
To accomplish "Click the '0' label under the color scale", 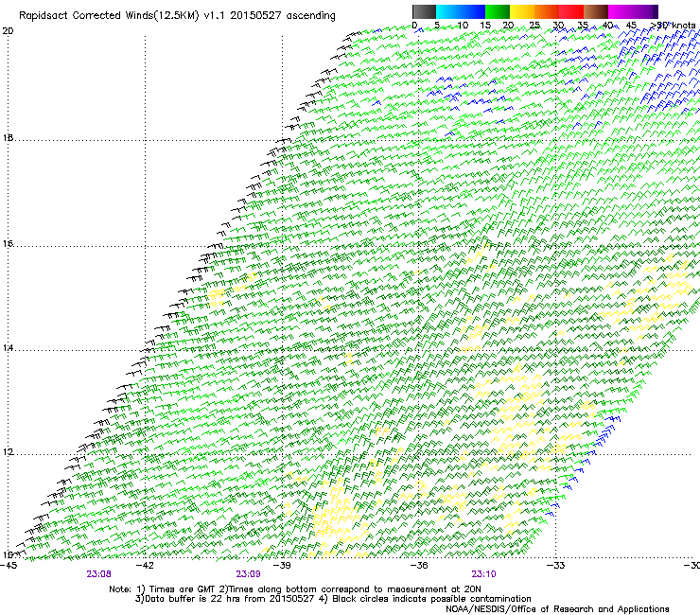I will [414, 26].
